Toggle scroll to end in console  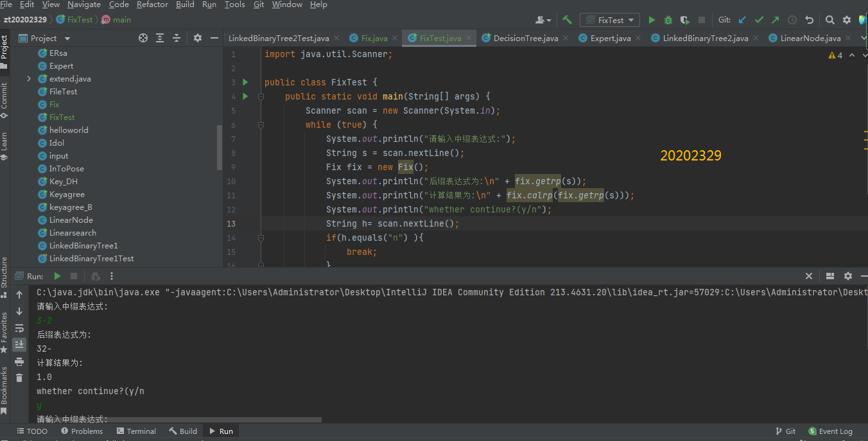point(19,345)
